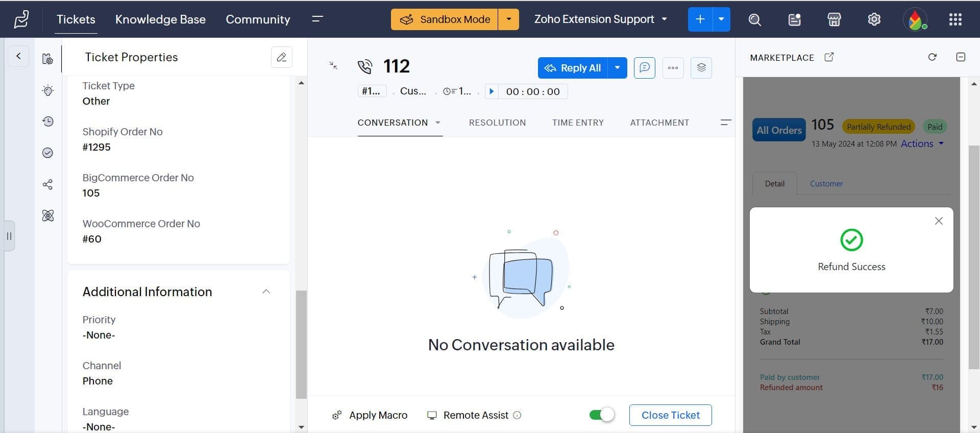
Task: Expand the Reply All dropdown arrow
Action: tap(617, 68)
